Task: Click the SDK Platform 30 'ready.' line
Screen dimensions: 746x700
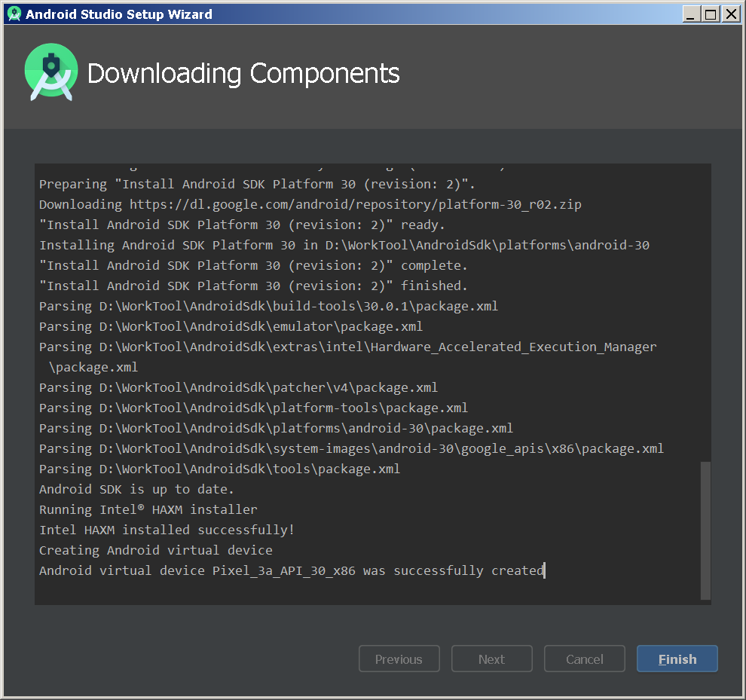Action: point(242,225)
